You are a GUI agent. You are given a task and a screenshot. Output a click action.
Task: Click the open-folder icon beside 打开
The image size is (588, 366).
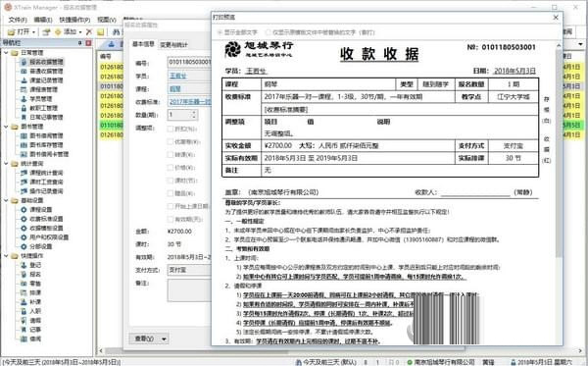(x=11, y=32)
